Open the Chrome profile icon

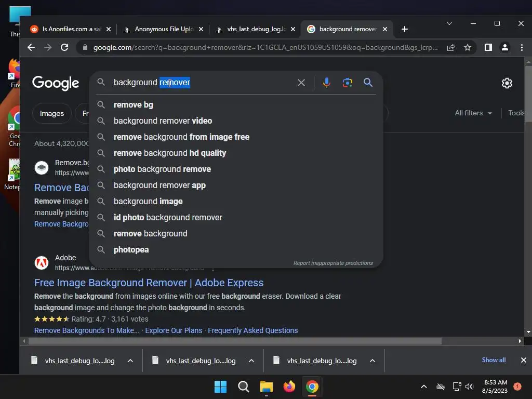tap(505, 47)
